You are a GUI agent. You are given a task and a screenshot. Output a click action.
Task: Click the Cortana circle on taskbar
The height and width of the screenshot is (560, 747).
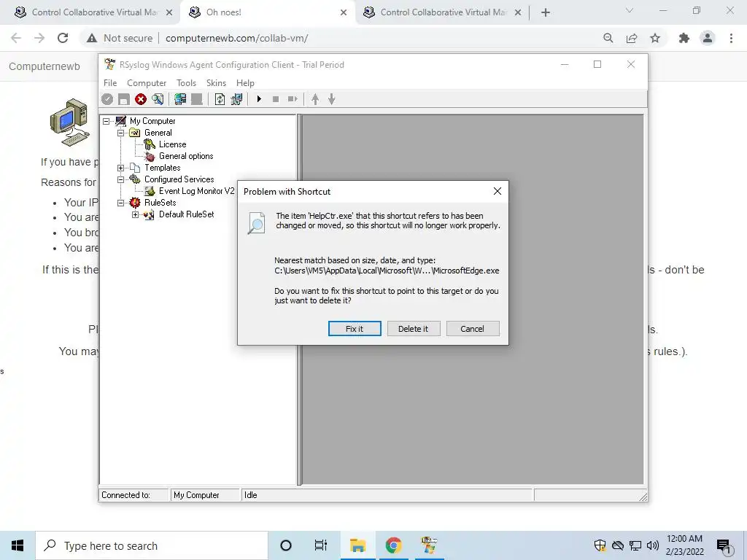286,545
